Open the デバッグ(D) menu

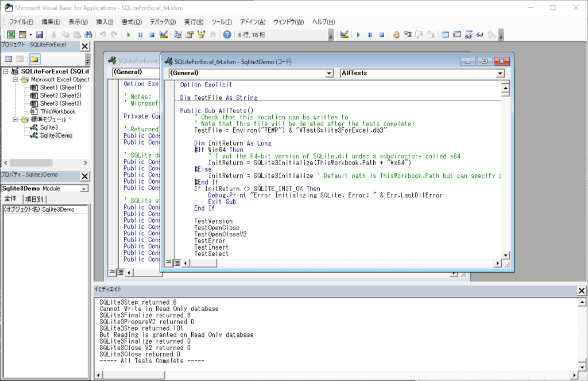click(x=163, y=22)
